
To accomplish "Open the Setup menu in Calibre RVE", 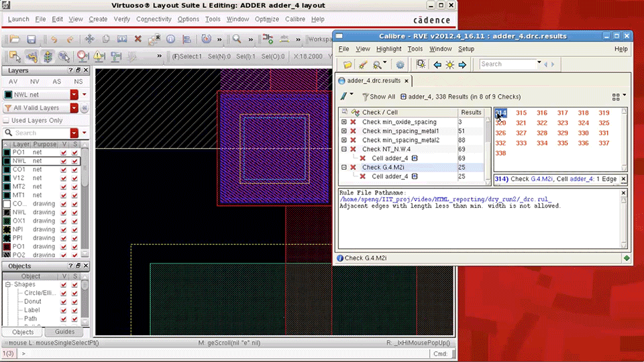I will pos(466,49).
